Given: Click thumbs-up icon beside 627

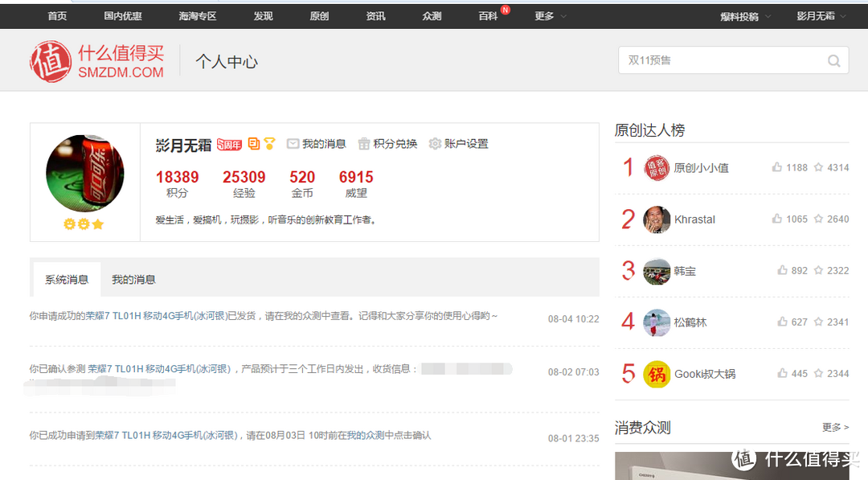Looking at the screenshot, I should (x=782, y=322).
